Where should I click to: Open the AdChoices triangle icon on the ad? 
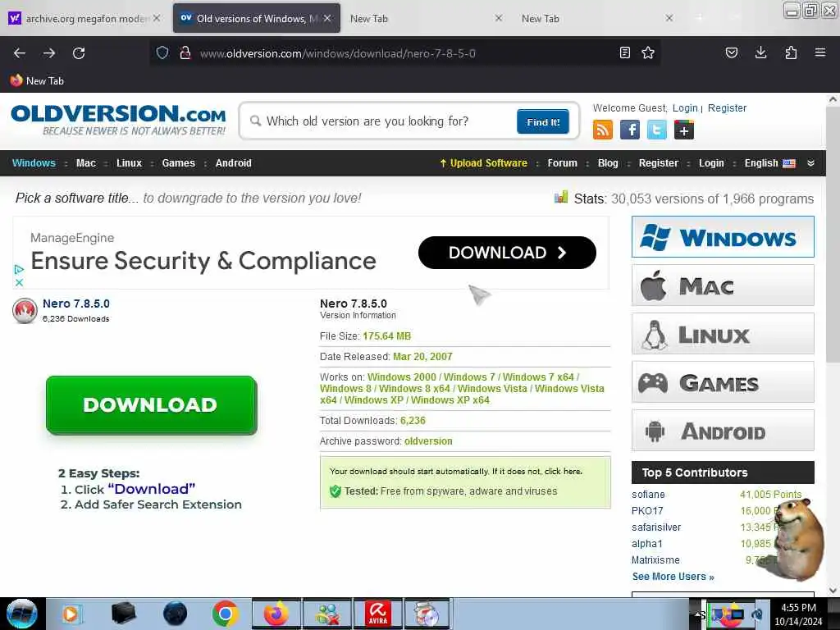[19, 269]
